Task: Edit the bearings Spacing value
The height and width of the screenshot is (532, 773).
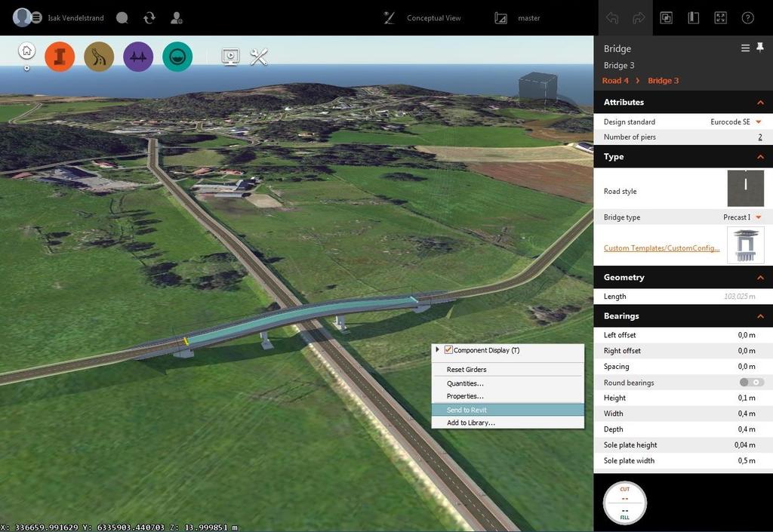Action: coord(747,367)
